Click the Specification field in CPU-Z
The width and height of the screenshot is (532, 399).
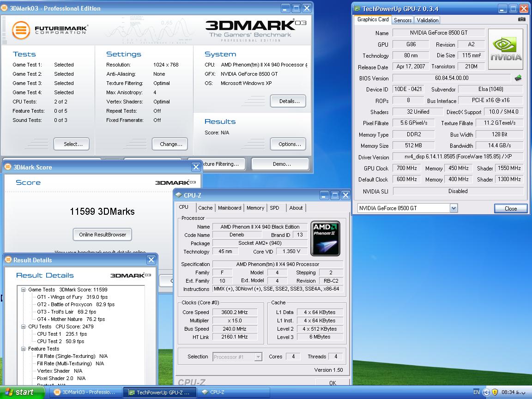coord(278,264)
